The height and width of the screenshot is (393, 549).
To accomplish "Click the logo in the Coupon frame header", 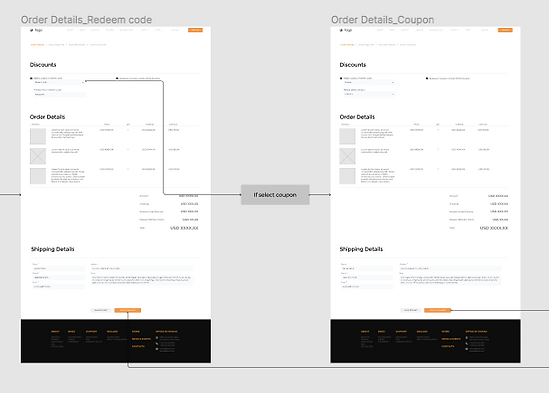I will [346, 30].
